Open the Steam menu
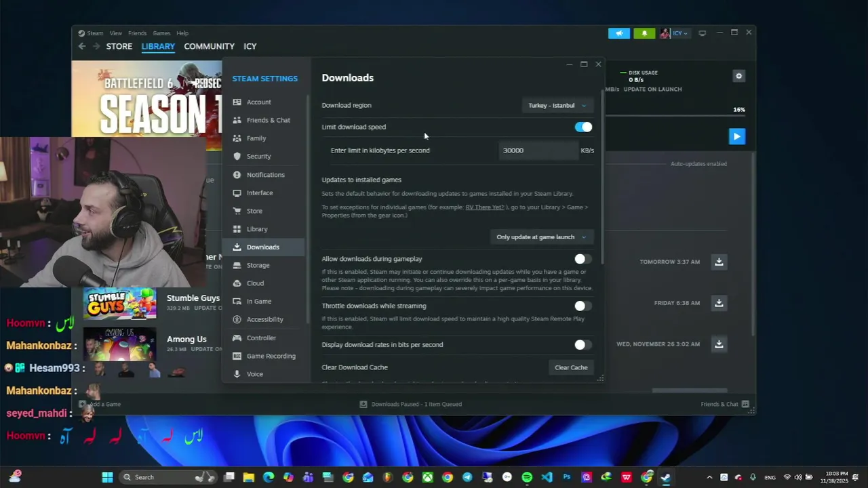This screenshot has height=488, width=868. click(x=95, y=33)
